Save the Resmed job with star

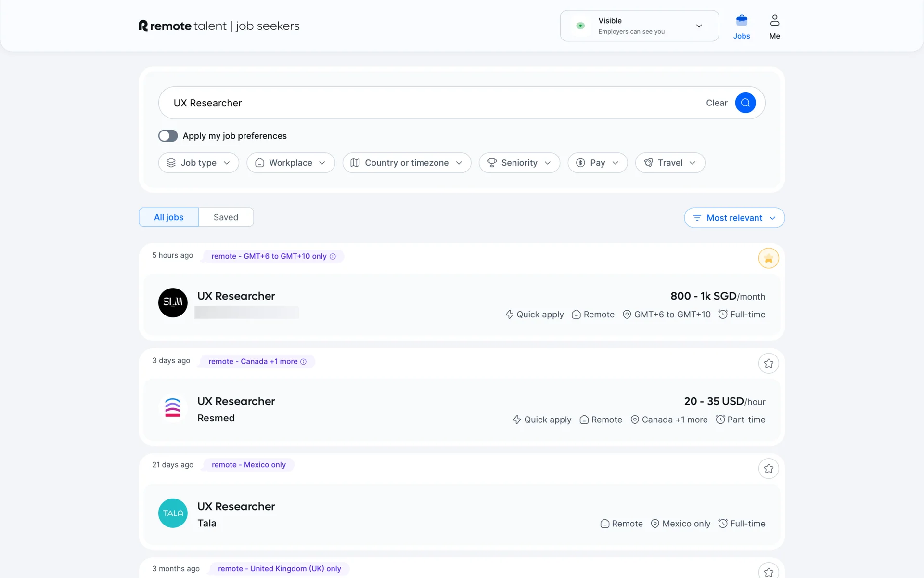768,363
